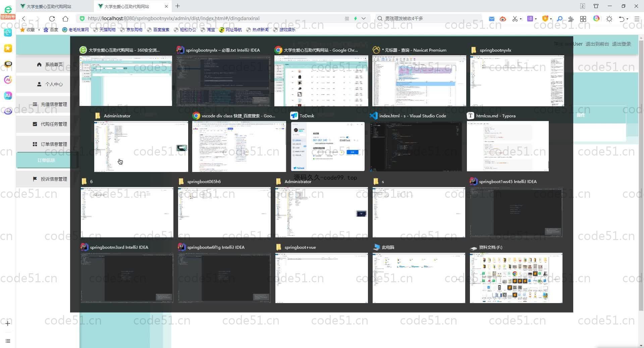Click the 退出登录 logout link
This screenshot has height=348, width=644.
[x=621, y=44]
